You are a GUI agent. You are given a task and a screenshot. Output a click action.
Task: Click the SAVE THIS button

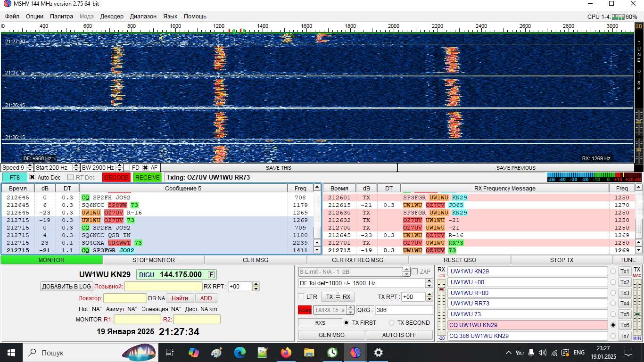[279, 167]
